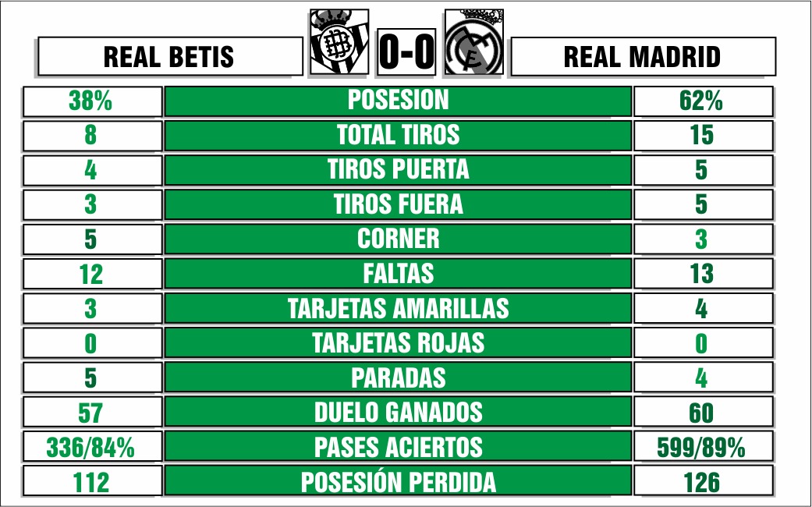Click Betis's 336/84% passes value
The height and width of the screenshot is (507, 812).
(92, 446)
